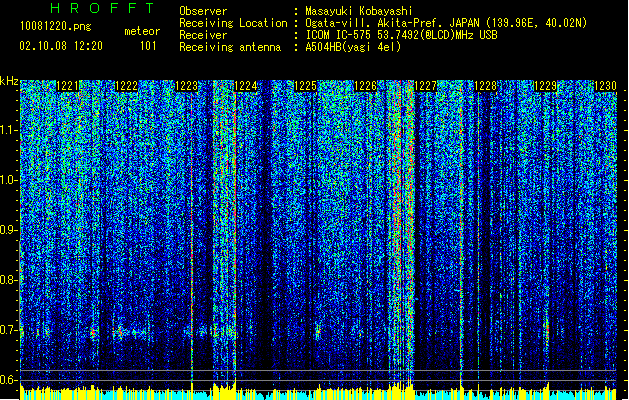Click the 1221 time marker
The width and height of the screenshot is (629, 400).
coord(67,86)
